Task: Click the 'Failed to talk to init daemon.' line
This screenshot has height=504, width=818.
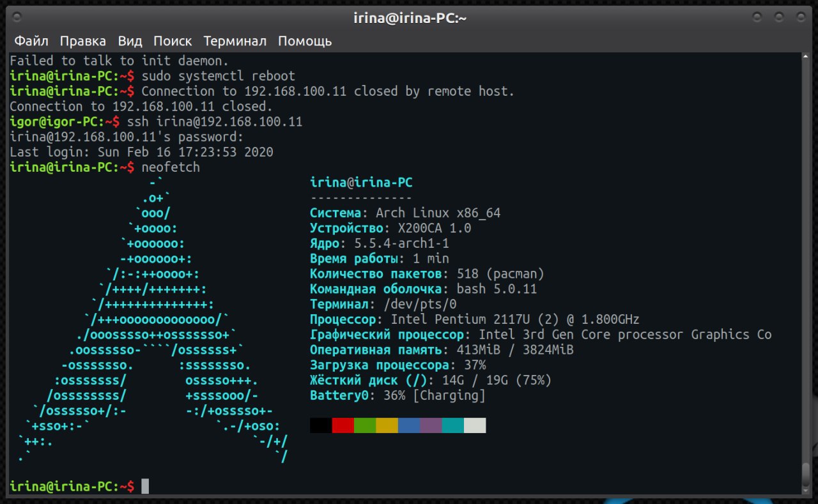Action: [119, 61]
